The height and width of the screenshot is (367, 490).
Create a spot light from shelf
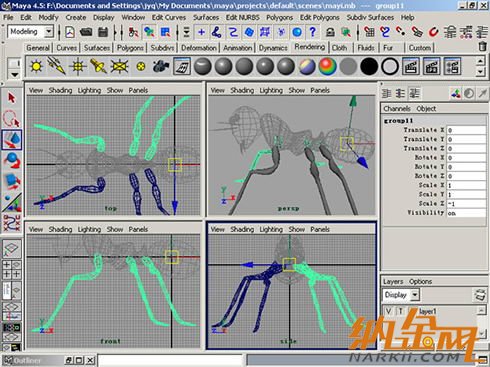pos(98,66)
